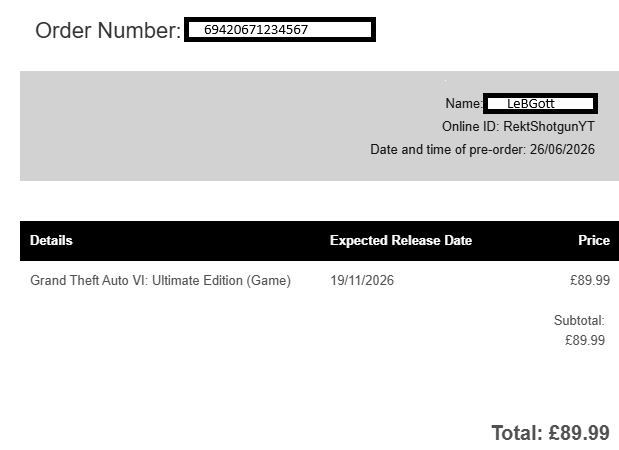The image size is (619, 450).
Task: Click the Date and time of pre-order label
Action: click(x=448, y=150)
